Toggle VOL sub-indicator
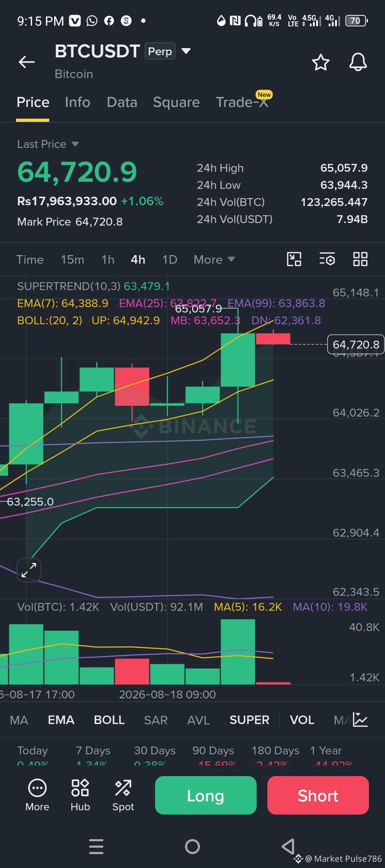Image resolution: width=385 pixels, height=868 pixels. [x=302, y=720]
